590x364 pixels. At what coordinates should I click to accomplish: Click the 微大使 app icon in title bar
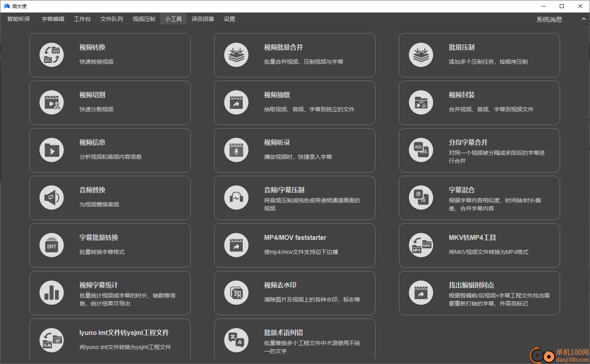click(6, 6)
